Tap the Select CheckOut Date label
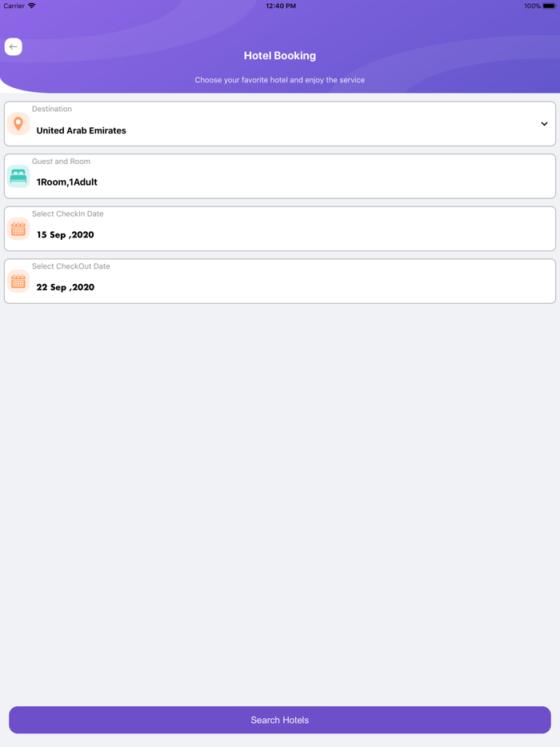 71,266
